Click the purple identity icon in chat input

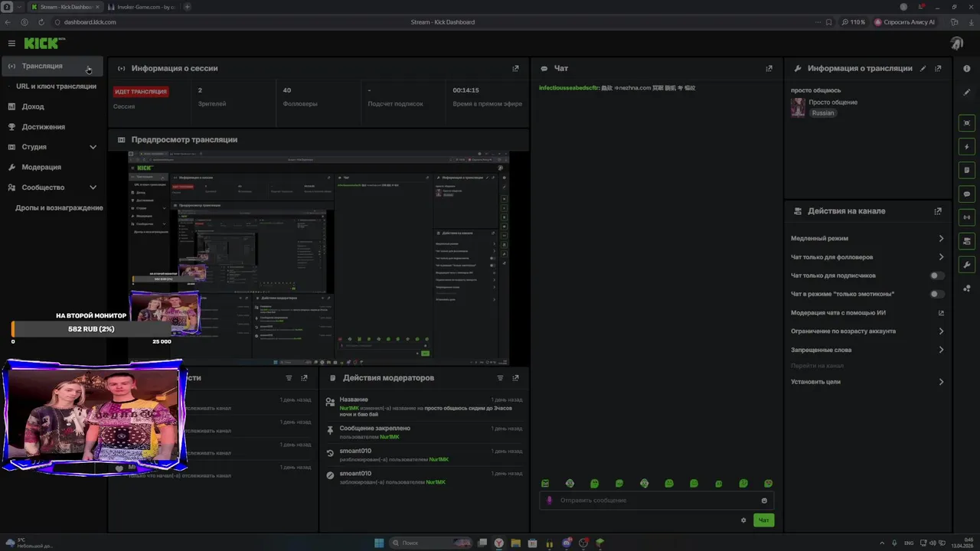[548, 500]
